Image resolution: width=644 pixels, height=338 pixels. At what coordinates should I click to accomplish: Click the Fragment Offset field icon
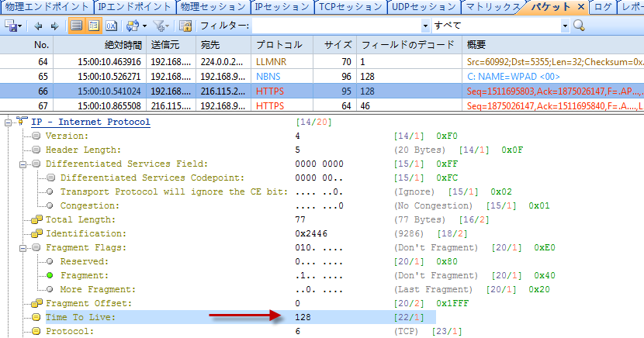[36, 303]
